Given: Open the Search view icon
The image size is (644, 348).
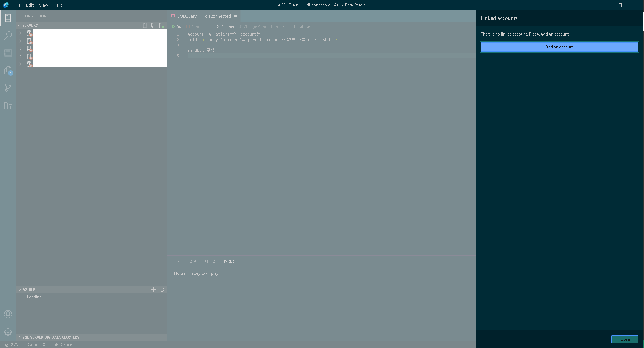Looking at the screenshot, I should click(8, 36).
